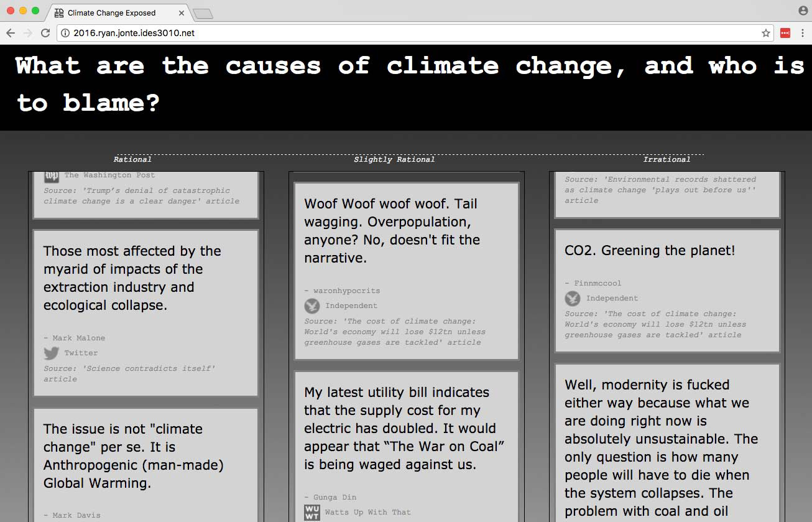Click the 'Trump's denial of catastrophic' source line
The image size is (812, 522).
click(x=141, y=195)
